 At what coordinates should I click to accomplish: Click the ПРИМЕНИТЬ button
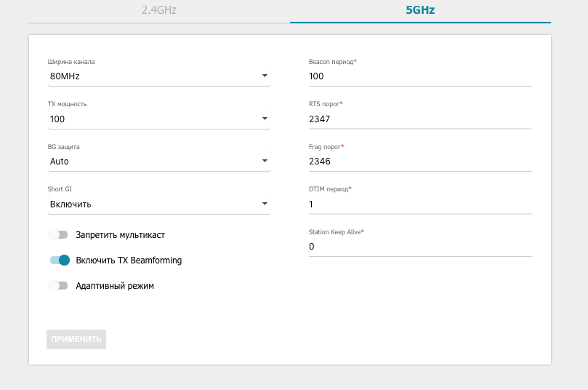pos(76,340)
